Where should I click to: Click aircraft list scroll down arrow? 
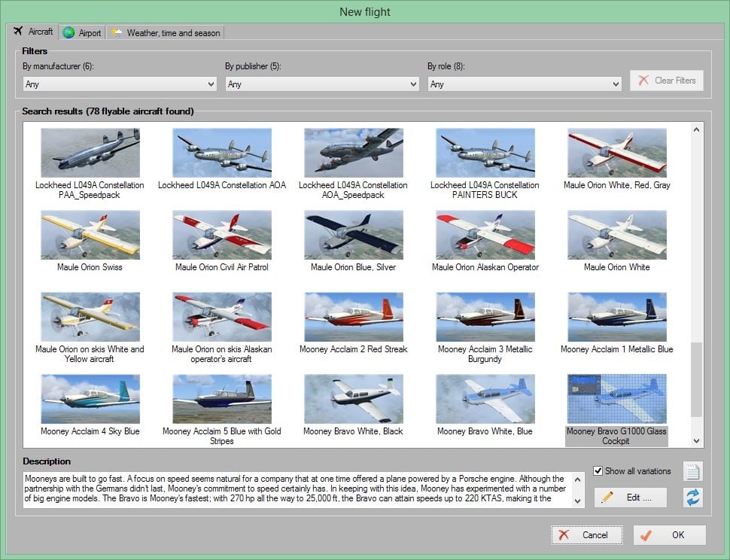[x=696, y=441]
